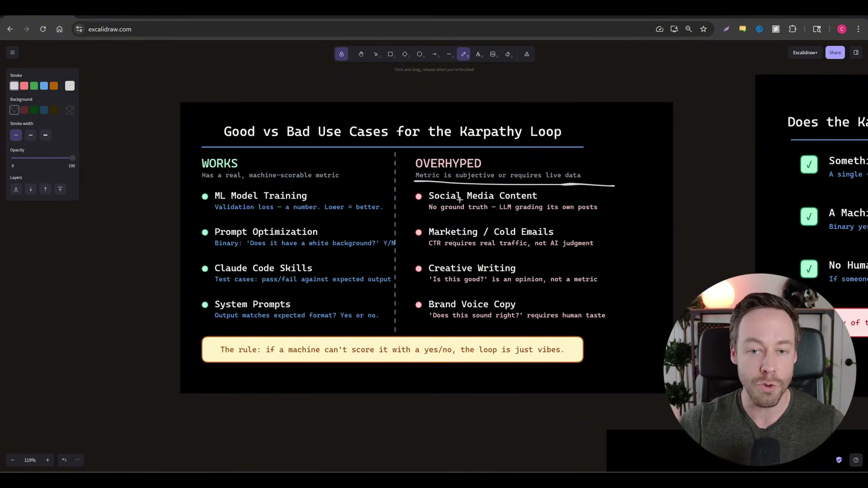Image resolution: width=868 pixels, height=488 pixels.
Task: Select the Line tool
Action: pos(449,54)
